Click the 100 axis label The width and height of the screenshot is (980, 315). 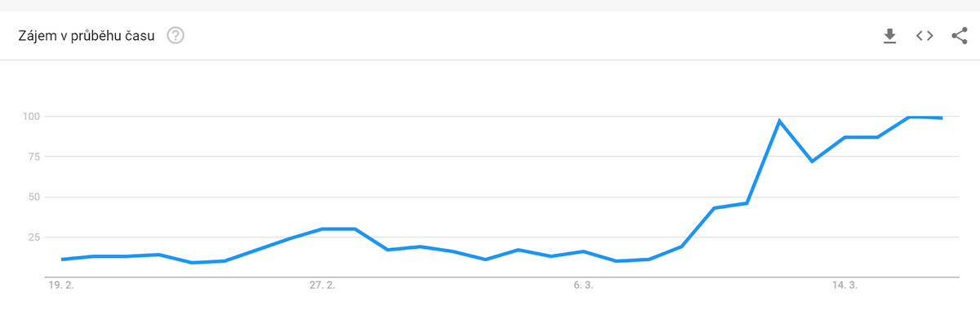31,117
